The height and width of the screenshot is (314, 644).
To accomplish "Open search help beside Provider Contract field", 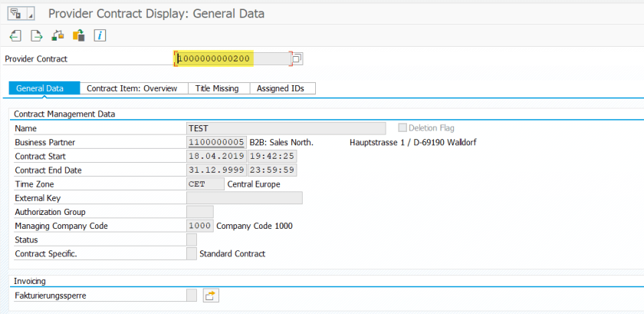I will pyautogui.click(x=297, y=58).
